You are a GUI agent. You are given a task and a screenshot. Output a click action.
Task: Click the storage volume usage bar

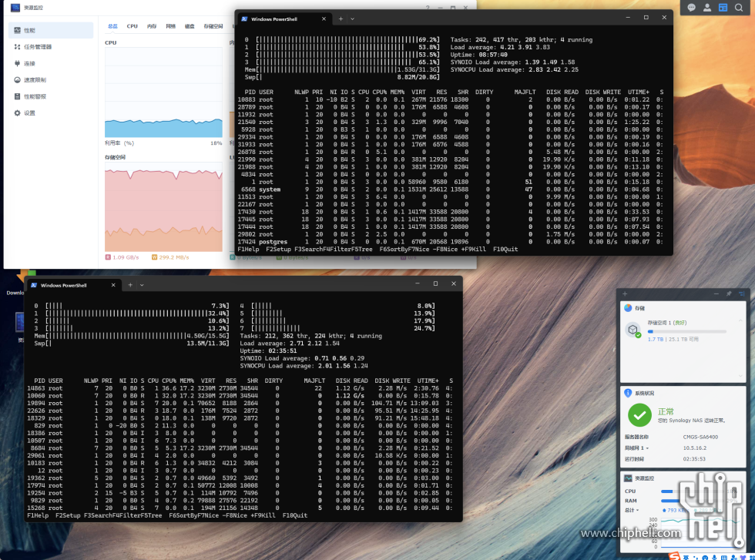tap(687, 332)
